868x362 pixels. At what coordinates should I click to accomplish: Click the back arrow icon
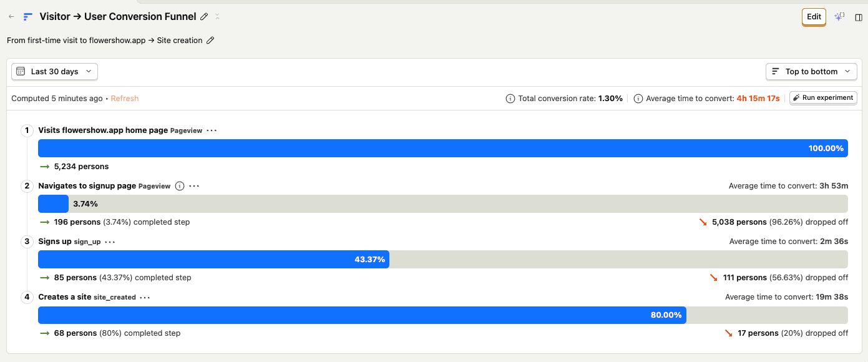(11, 17)
